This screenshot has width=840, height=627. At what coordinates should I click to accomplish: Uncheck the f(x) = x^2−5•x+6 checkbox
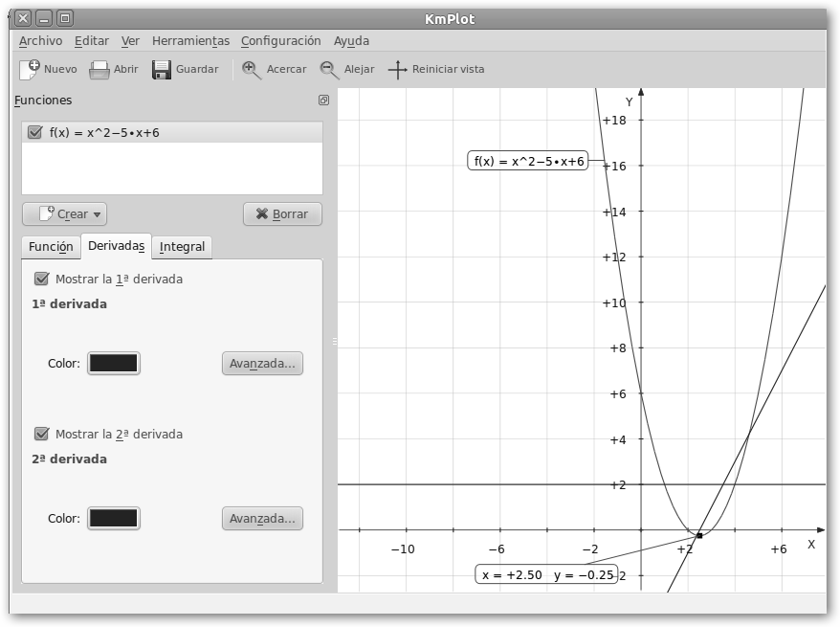(x=35, y=132)
